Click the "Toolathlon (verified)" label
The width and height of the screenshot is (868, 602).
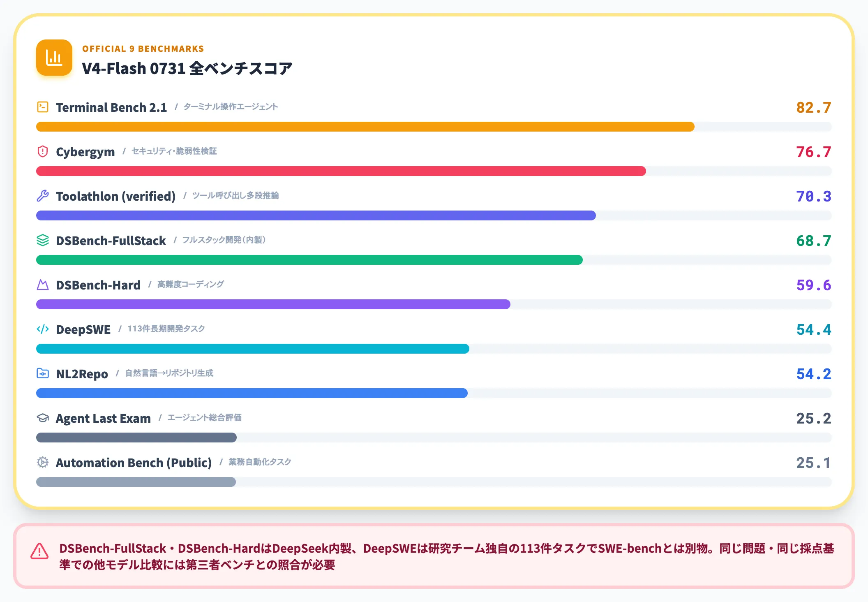tap(116, 196)
